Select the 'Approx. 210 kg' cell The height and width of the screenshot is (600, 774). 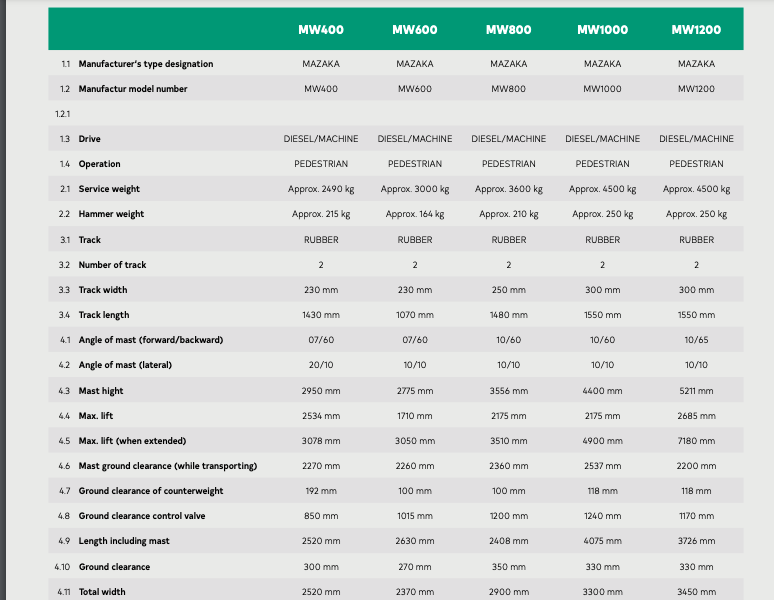click(508, 214)
